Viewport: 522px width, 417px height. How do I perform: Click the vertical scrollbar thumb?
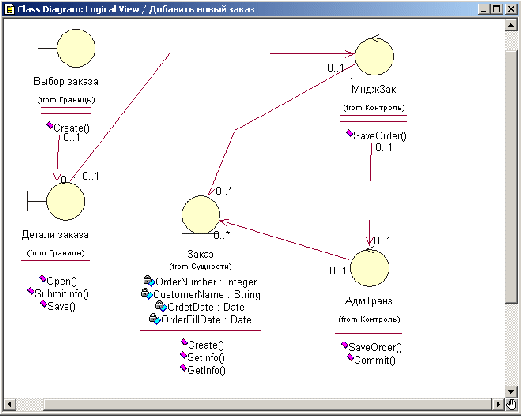511,177
